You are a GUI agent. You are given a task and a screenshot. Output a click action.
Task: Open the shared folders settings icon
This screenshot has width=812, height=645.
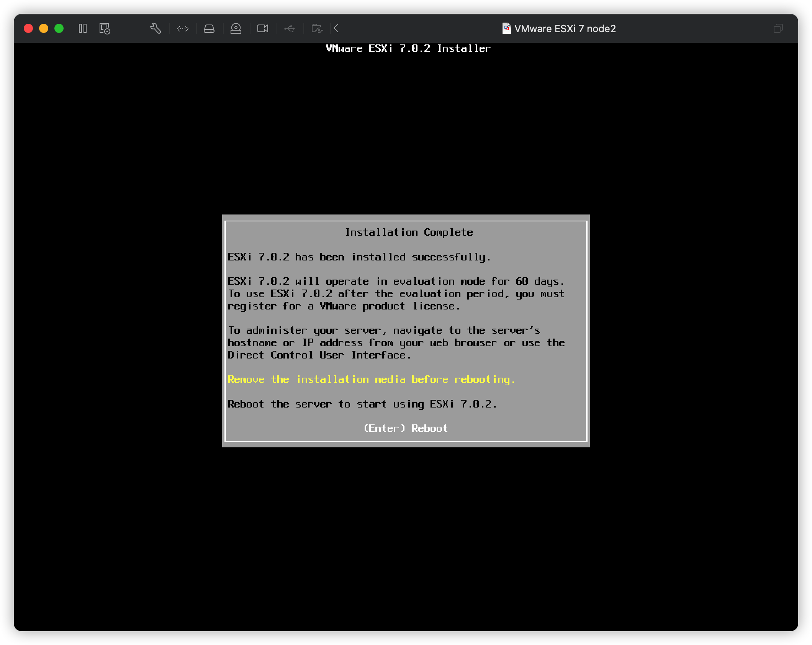[316, 28]
